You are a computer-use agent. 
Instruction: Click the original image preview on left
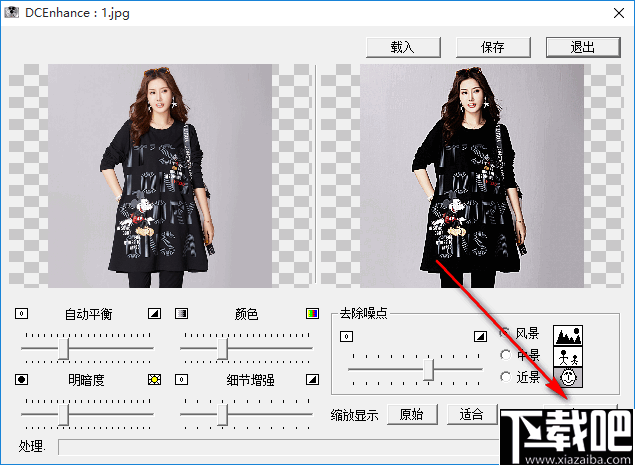point(160,176)
